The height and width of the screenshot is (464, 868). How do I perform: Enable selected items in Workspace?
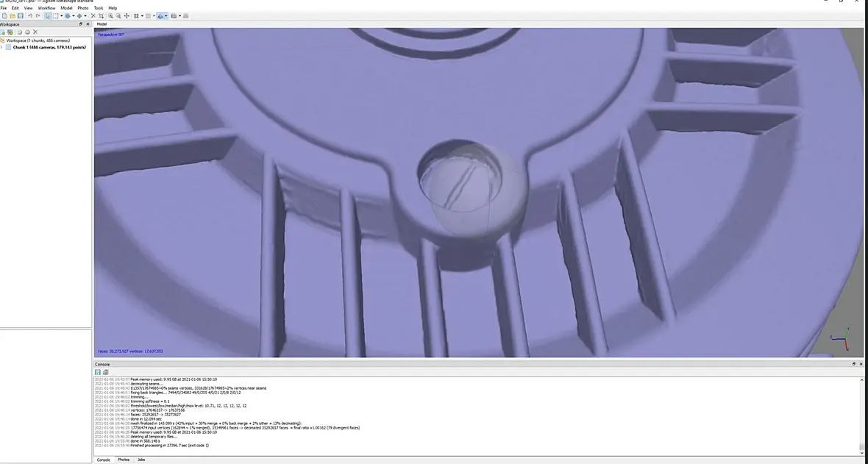point(19,32)
